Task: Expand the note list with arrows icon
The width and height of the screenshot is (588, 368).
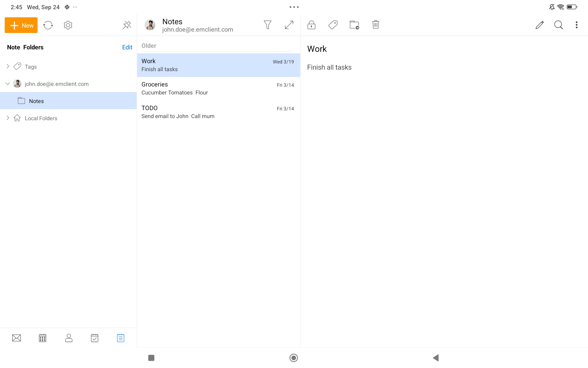Action: [x=289, y=25]
